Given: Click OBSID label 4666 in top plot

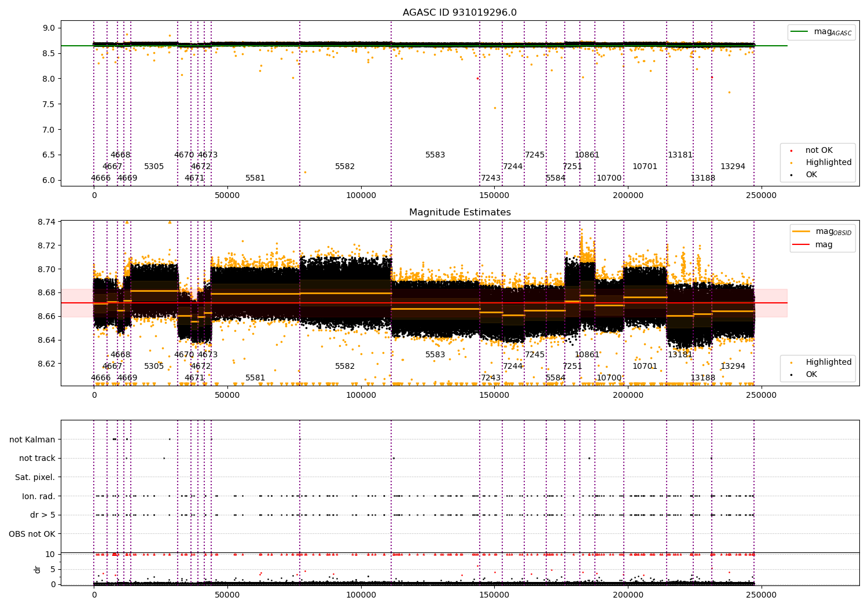Looking at the screenshot, I should (x=101, y=178).
